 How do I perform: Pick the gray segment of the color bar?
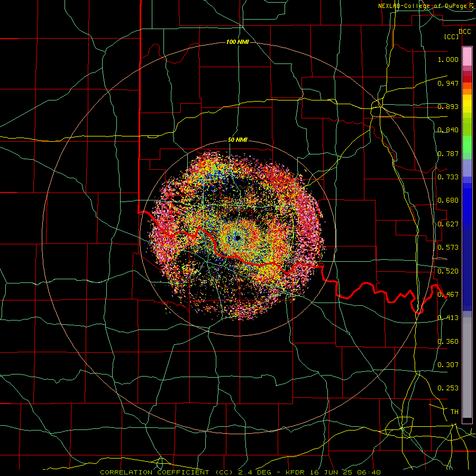[x=467, y=368]
